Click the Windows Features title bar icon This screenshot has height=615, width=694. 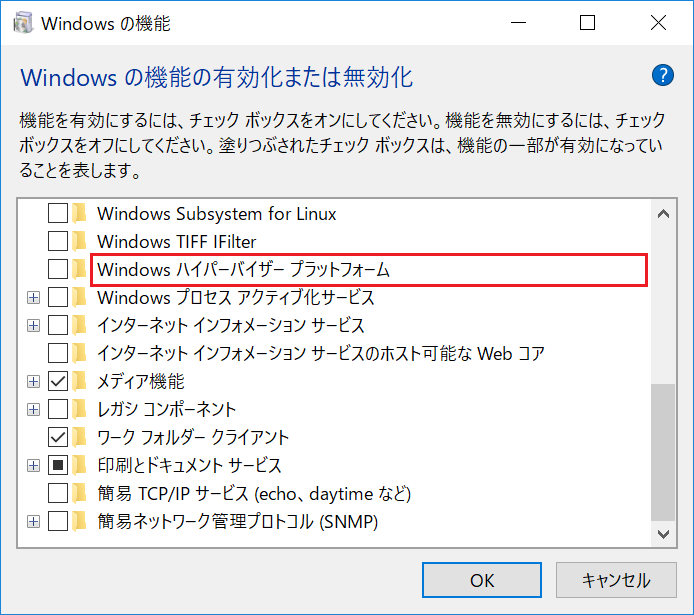(x=21, y=23)
